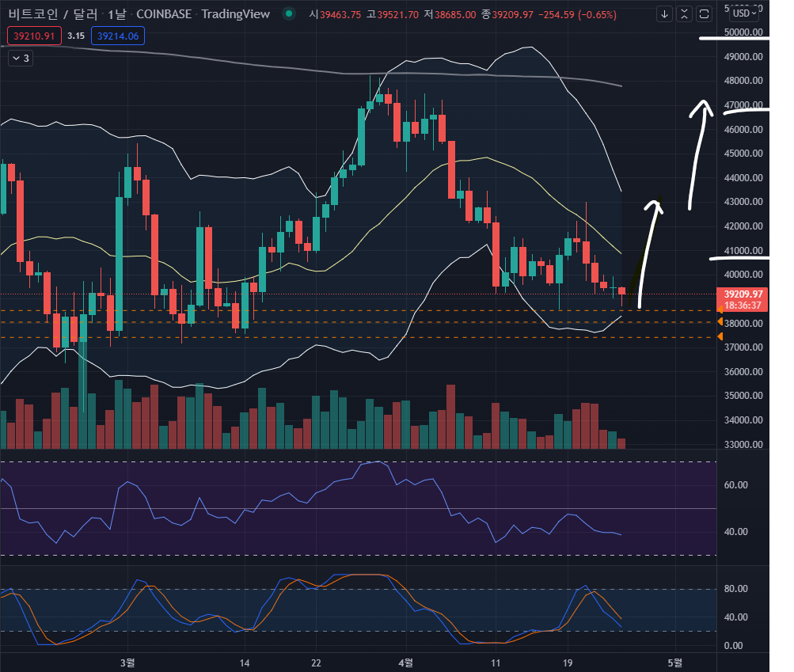794x672 pixels.
Task: Click the open price value 39463.75
Action: (x=340, y=15)
